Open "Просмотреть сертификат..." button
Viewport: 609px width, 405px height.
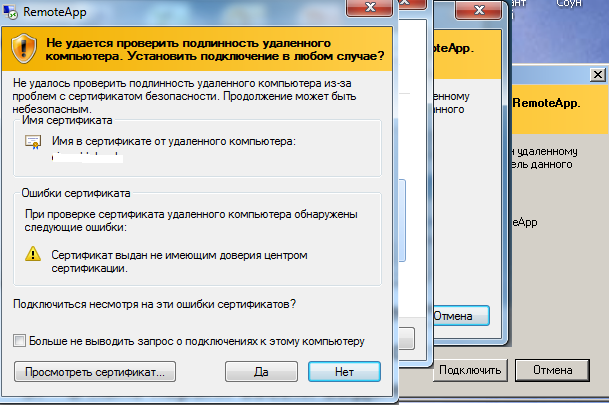[95, 372]
